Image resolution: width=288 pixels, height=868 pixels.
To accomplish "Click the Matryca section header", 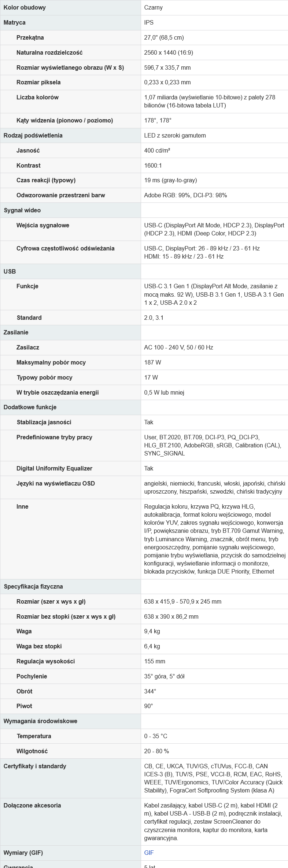I will point(15,22).
